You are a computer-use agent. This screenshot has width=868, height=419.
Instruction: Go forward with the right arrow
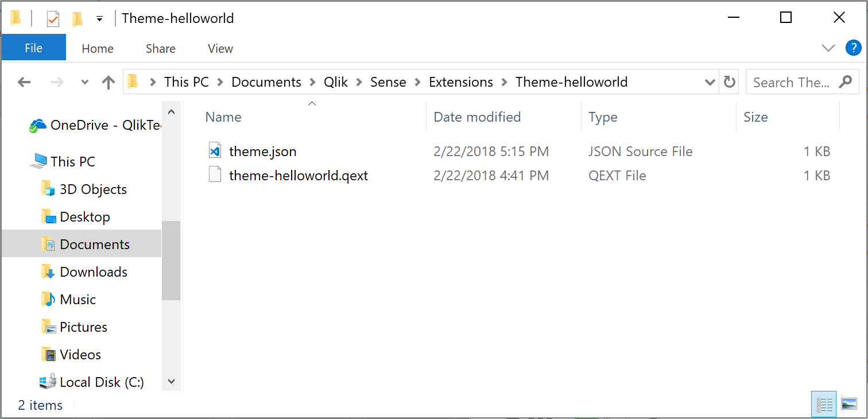(x=57, y=83)
